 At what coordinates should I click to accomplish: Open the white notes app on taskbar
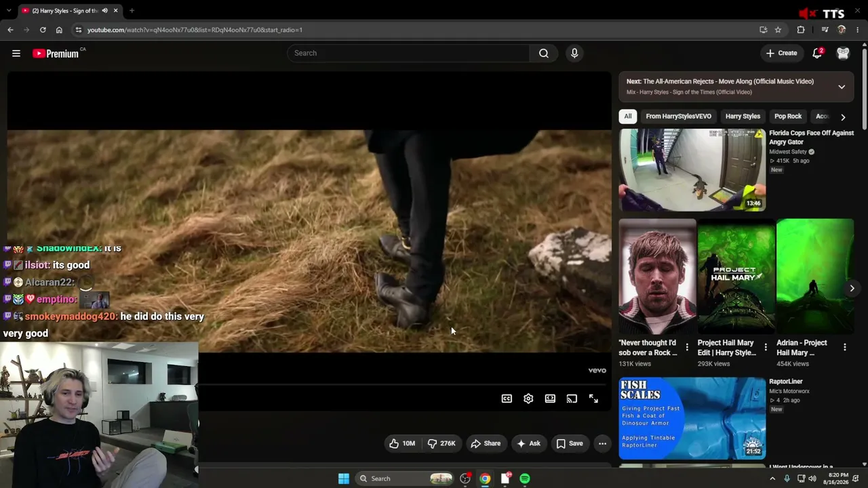click(x=505, y=479)
